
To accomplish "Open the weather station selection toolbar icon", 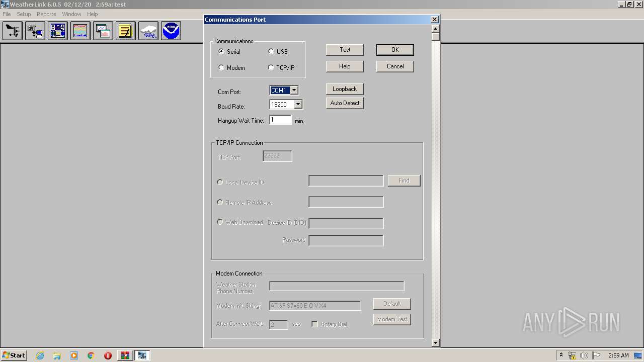I will coord(13,31).
